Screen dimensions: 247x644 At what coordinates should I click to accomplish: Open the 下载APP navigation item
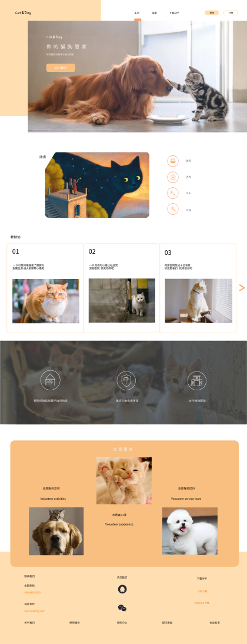pos(173,13)
